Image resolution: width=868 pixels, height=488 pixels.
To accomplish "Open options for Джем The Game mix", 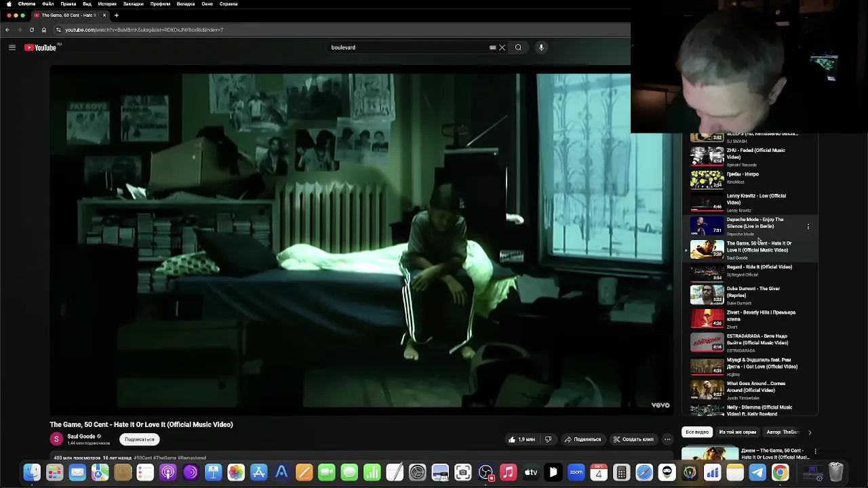I will (x=815, y=451).
